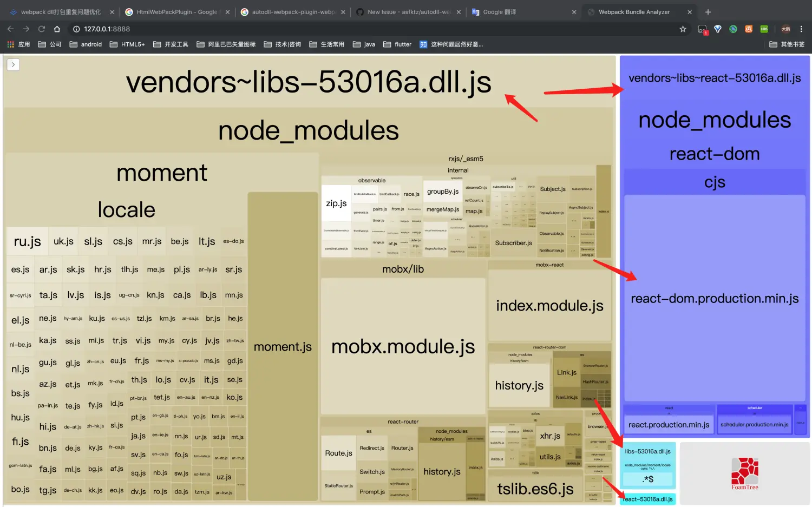
Task: Switch to the autodll-webpack-plugin tab
Action: (292, 12)
